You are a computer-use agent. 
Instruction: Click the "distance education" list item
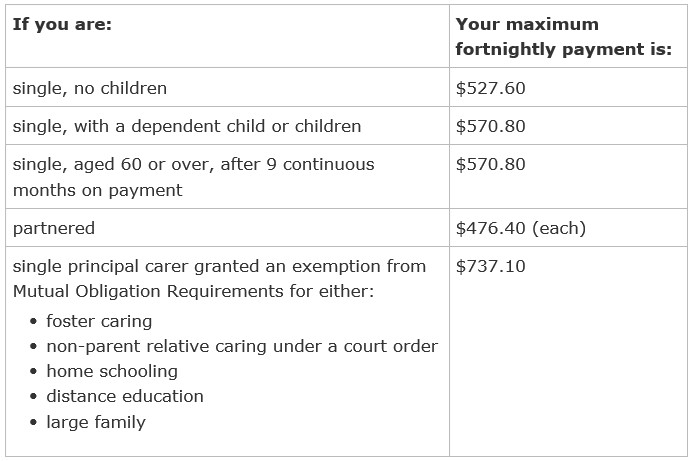(x=125, y=396)
